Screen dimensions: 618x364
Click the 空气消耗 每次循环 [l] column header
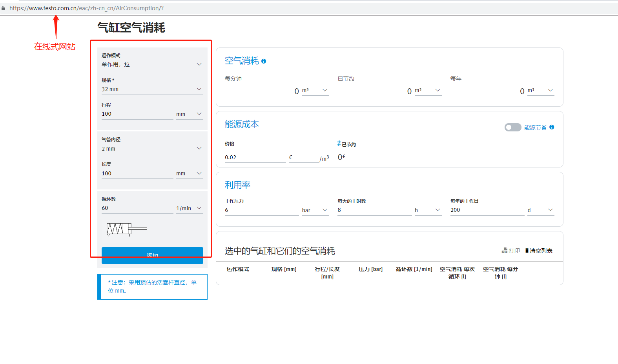coord(457,273)
